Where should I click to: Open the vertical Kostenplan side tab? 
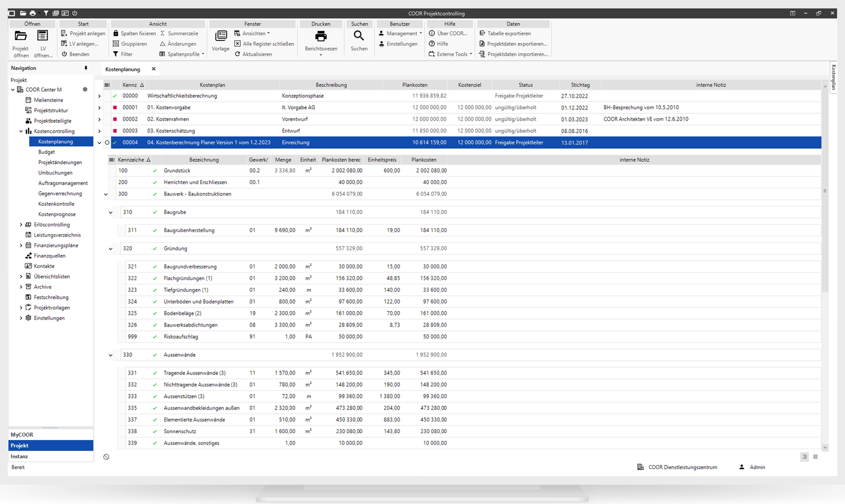coord(834,77)
